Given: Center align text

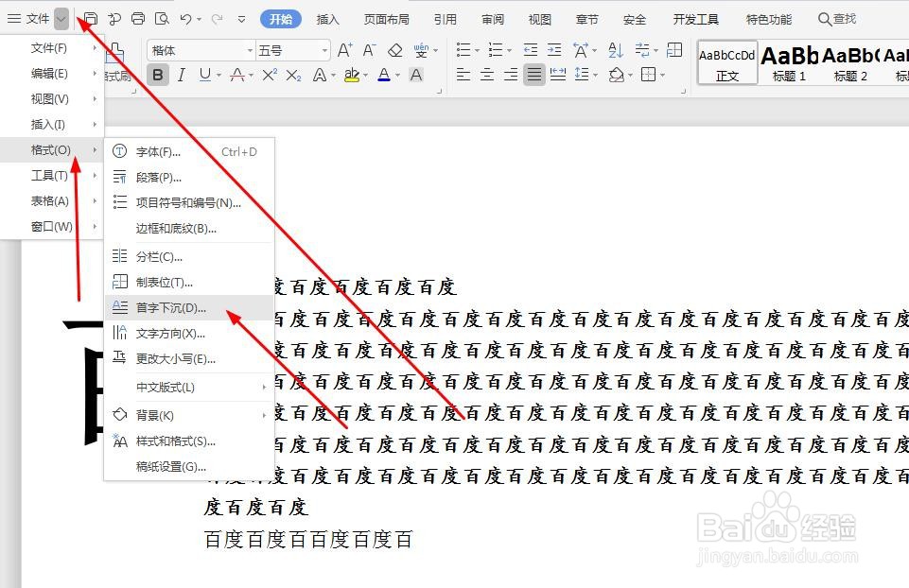Looking at the screenshot, I should [x=487, y=75].
